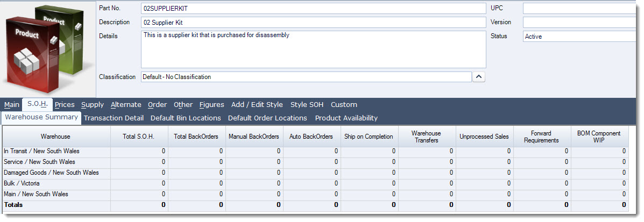644x222 pixels.
Task: Select the Service / New South Wales row
Action: point(315,162)
